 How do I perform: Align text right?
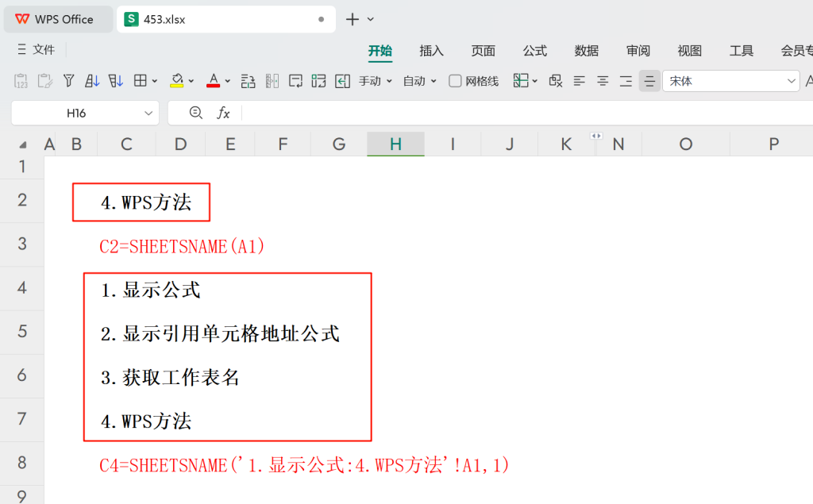coord(626,81)
